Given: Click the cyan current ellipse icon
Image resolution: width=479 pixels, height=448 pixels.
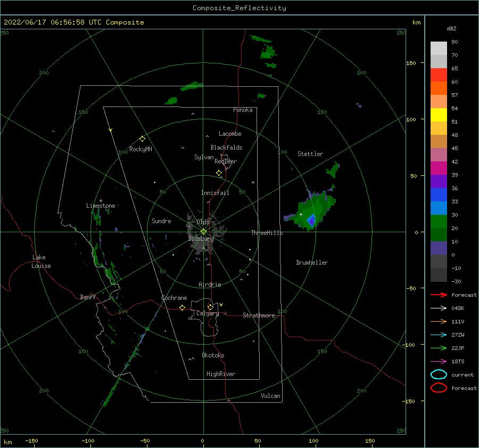Looking at the screenshot, I should pyautogui.click(x=439, y=374).
